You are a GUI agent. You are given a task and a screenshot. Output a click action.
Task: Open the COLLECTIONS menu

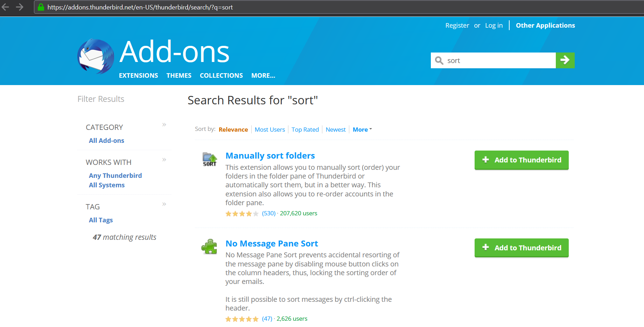(x=221, y=75)
